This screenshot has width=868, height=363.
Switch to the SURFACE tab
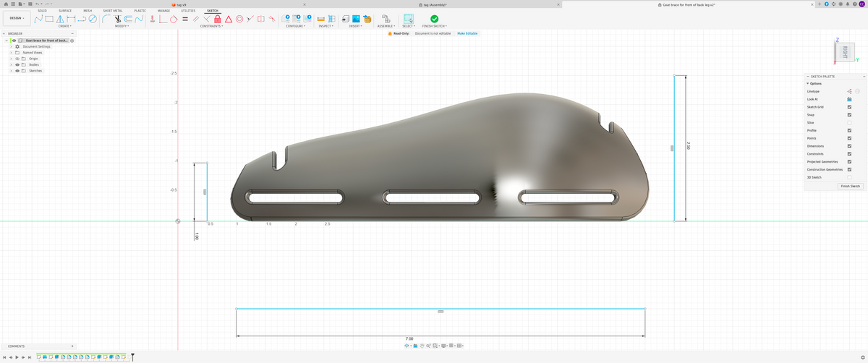65,11
